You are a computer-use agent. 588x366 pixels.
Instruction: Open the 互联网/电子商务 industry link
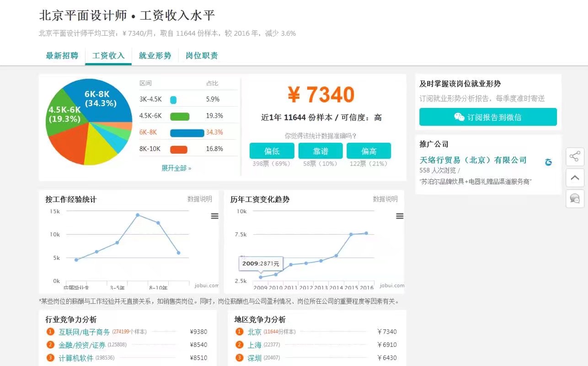click(x=84, y=332)
